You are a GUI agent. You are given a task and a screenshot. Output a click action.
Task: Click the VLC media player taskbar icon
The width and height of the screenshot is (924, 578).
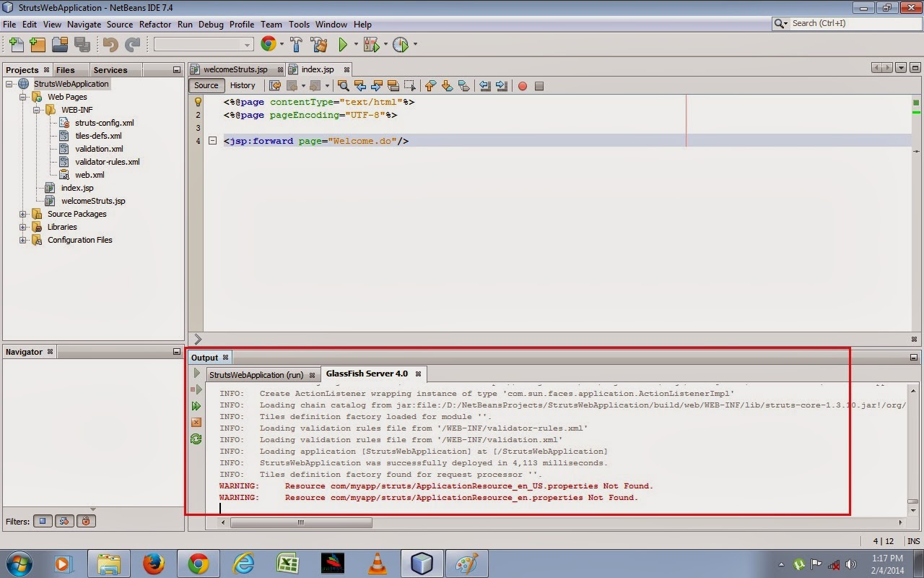coord(378,564)
